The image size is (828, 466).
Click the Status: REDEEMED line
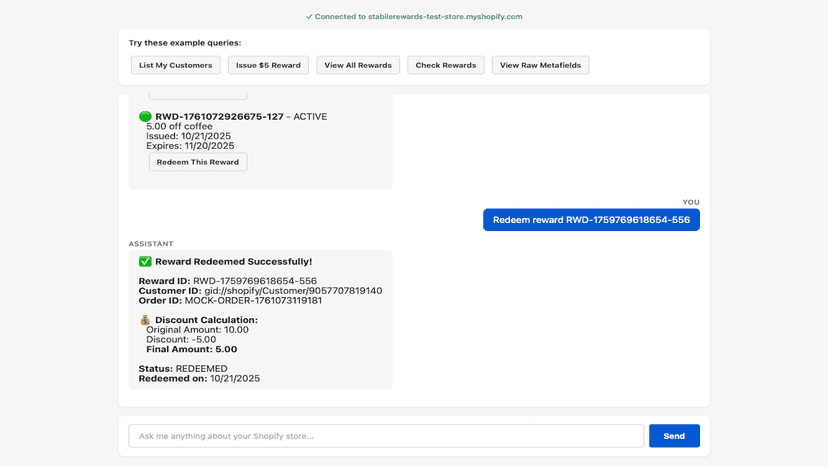coord(183,368)
